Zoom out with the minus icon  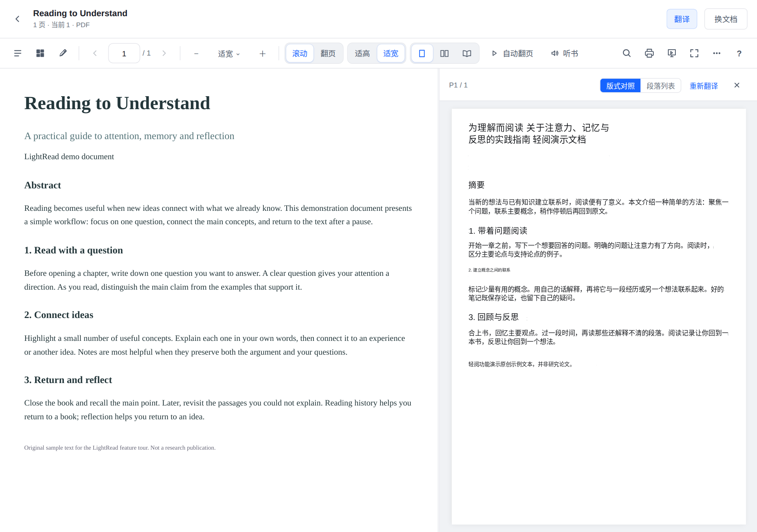196,54
